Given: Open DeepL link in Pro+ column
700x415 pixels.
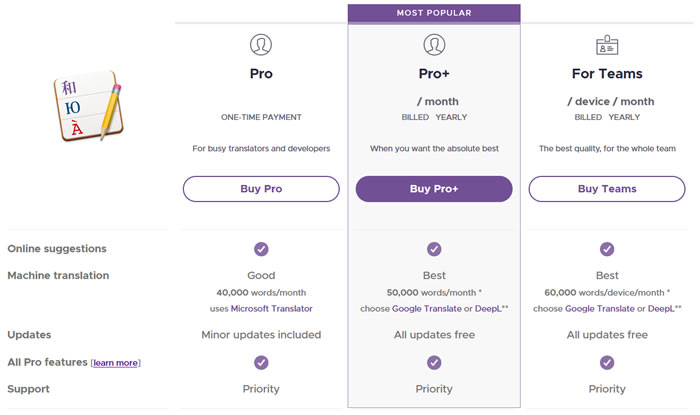Looking at the screenshot, I should (x=488, y=308).
